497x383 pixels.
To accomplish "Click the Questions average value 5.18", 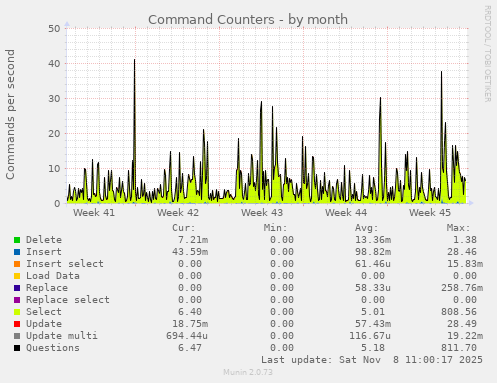I will 373,348.
